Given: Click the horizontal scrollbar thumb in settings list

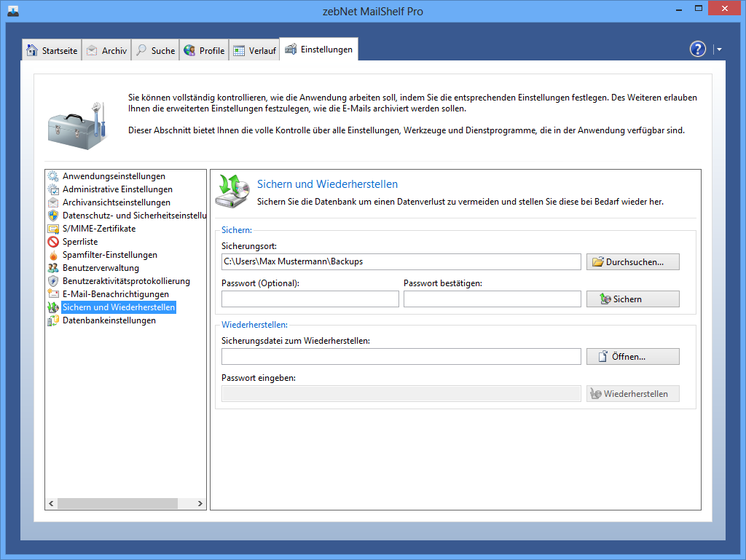Looking at the screenshot, I should point(117,503).
